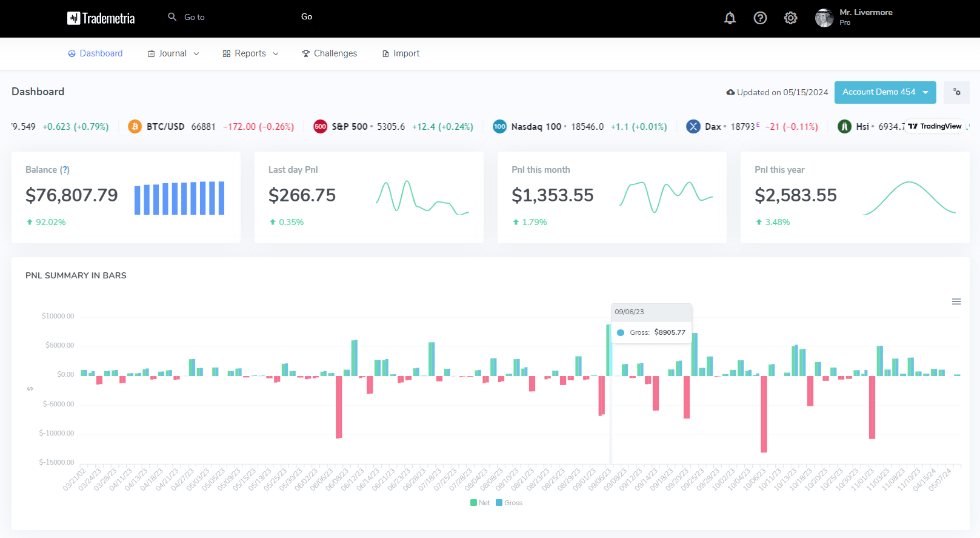Open the Challenges tab
Viewport: 980px width, 538px height.
click(x=330, y=53)
